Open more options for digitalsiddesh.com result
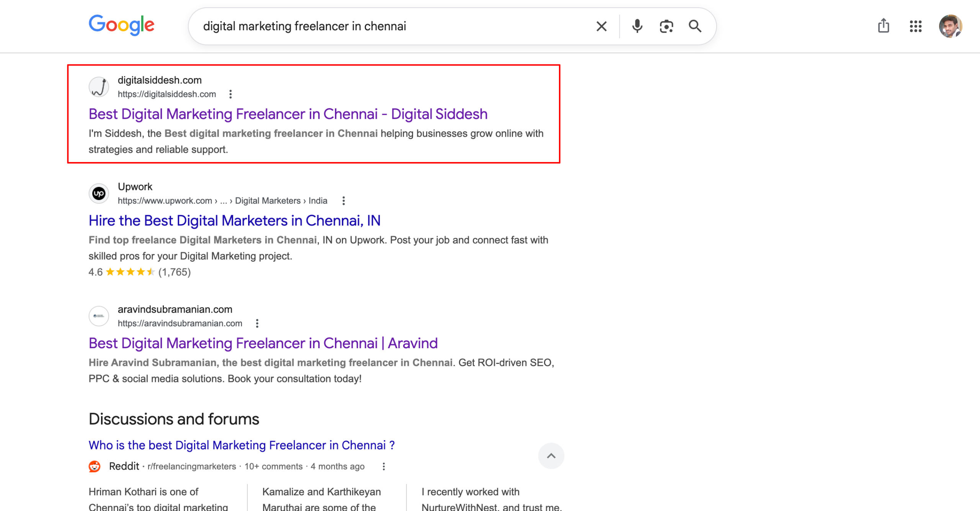This screenshot has height=511, width=980. 230,94
